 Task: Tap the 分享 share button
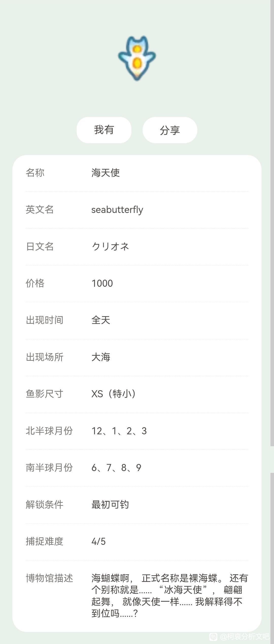(170, 130)
